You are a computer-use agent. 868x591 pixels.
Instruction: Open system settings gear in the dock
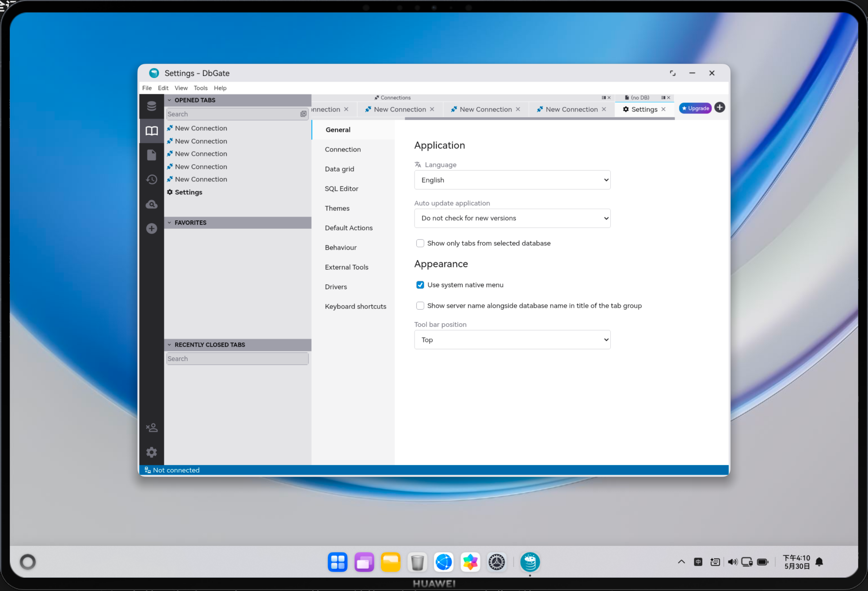point(497,562)
